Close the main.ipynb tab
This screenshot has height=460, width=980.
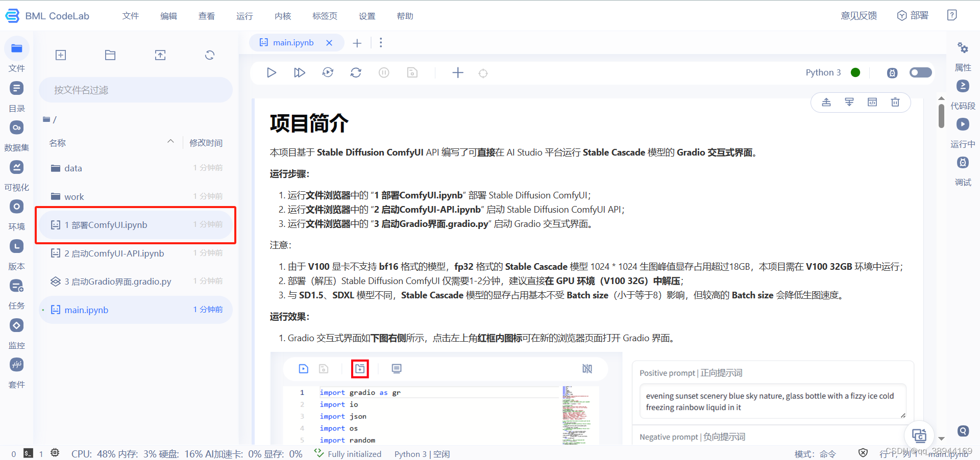329,43
